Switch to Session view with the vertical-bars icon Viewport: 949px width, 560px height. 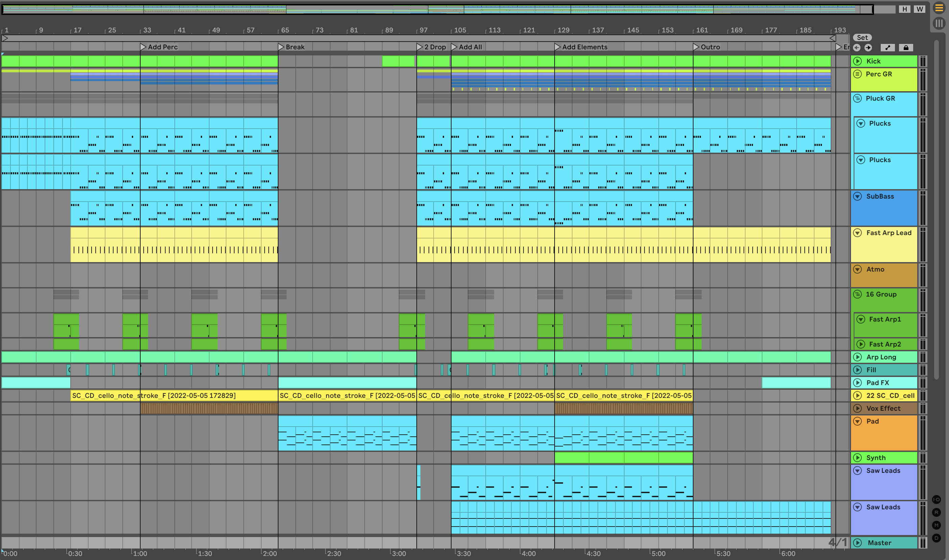pos(939,23)
